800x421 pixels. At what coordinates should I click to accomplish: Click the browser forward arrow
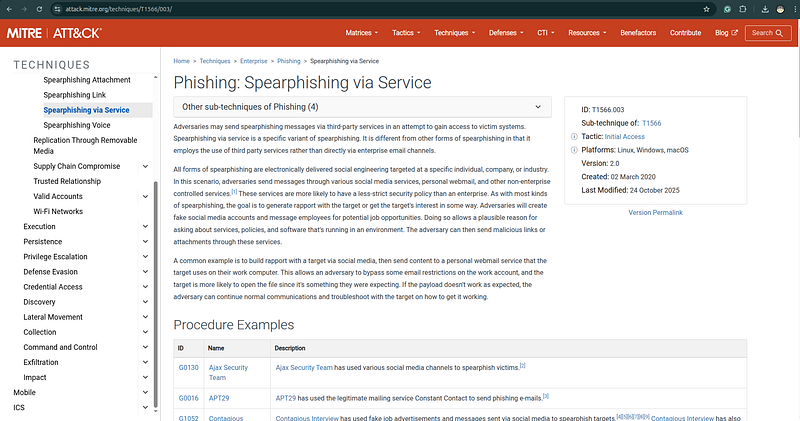coord(24,9)
